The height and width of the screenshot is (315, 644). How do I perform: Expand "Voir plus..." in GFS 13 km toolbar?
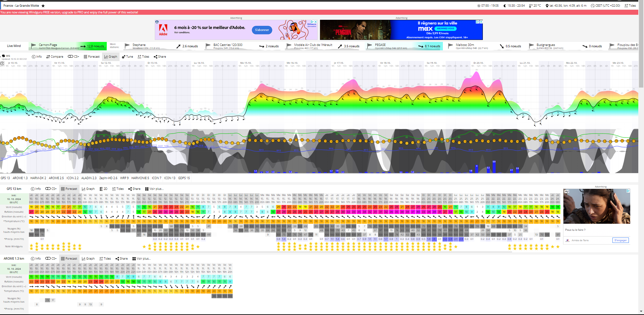pyautogui.click(x=154, y=189)
